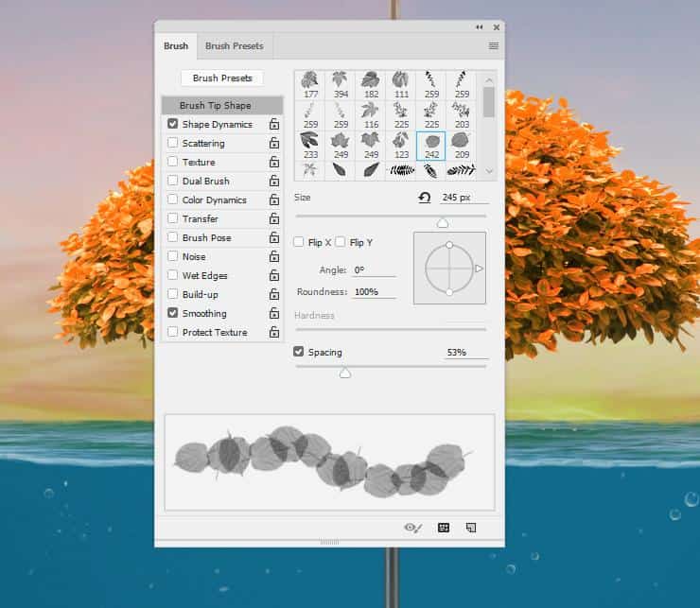The height and width of the screenshot is (608, 700).
Task: Open Color Dynamics settings label
Action: coord(215,200)
